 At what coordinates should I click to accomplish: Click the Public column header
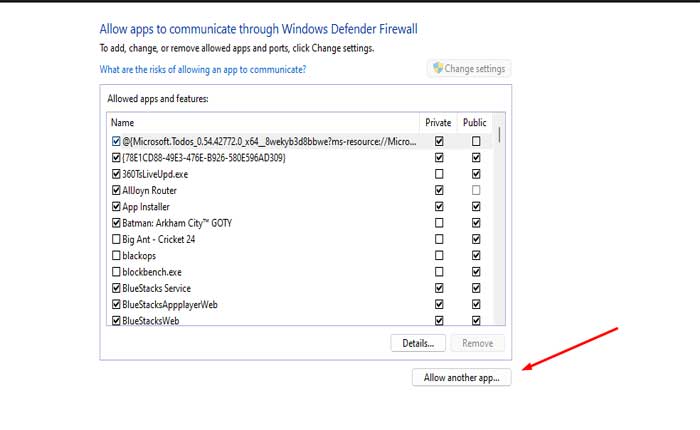click(475, 123)
